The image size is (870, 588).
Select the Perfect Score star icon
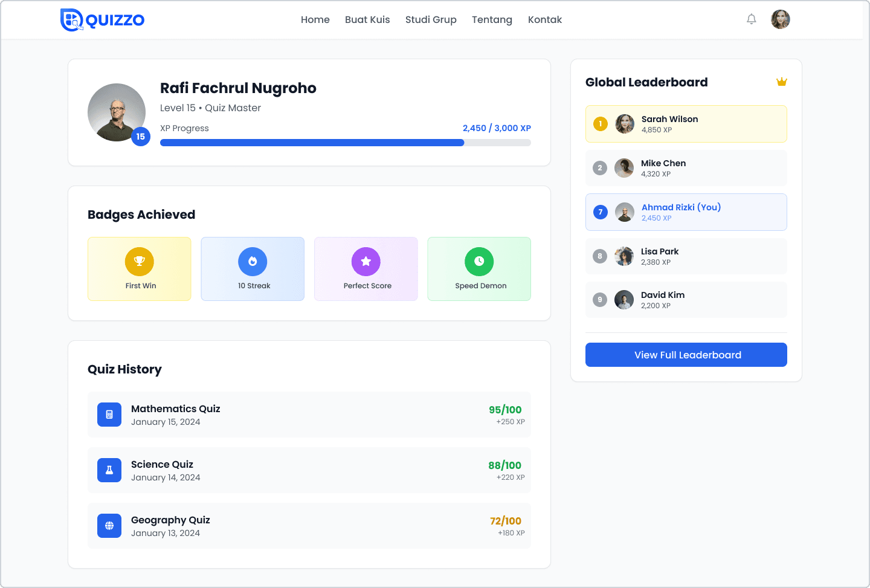366,262
